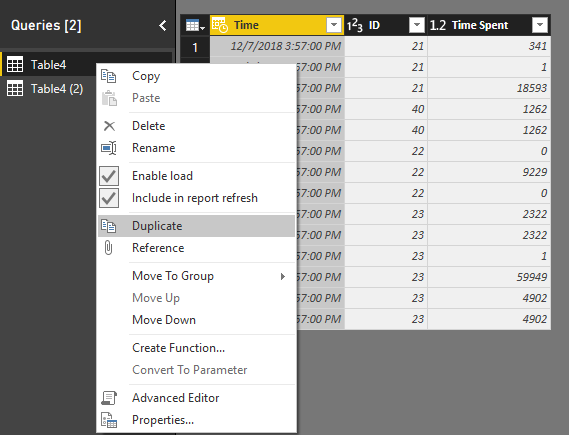569x435 pixels.
Task: Click the Time Spent cell showing 18593
Action: pyautogui.click(x=489, y=88)
